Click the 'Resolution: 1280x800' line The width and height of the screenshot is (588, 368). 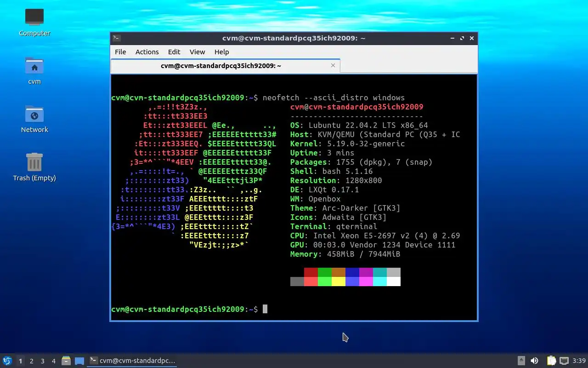[x=336, y=180]
